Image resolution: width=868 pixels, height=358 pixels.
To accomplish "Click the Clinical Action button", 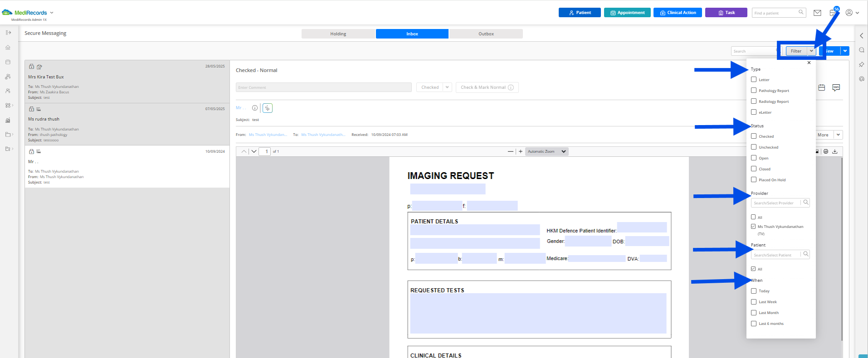I will pyautogui.click(x=678, y=13).
